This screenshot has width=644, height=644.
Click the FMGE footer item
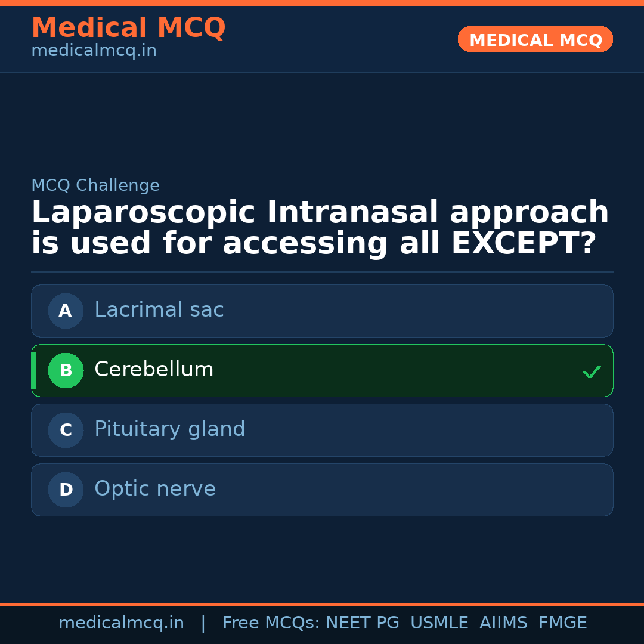point(563,623)
